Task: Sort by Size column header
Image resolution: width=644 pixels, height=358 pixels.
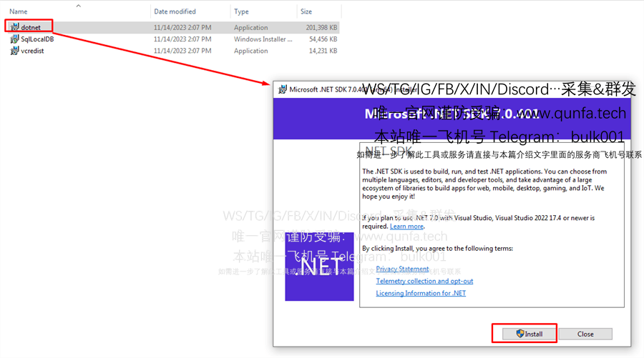Action: click(306, 11)
